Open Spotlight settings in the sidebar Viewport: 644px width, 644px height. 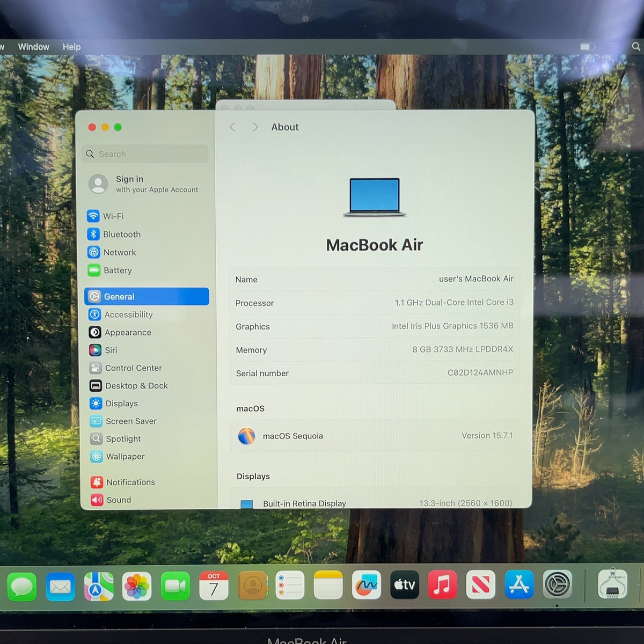tap(149, 439)
